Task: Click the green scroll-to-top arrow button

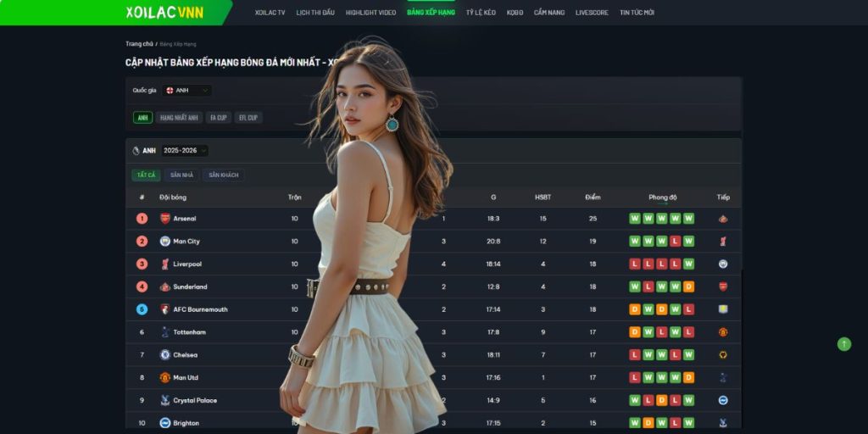Action: (x=843, y=344)
